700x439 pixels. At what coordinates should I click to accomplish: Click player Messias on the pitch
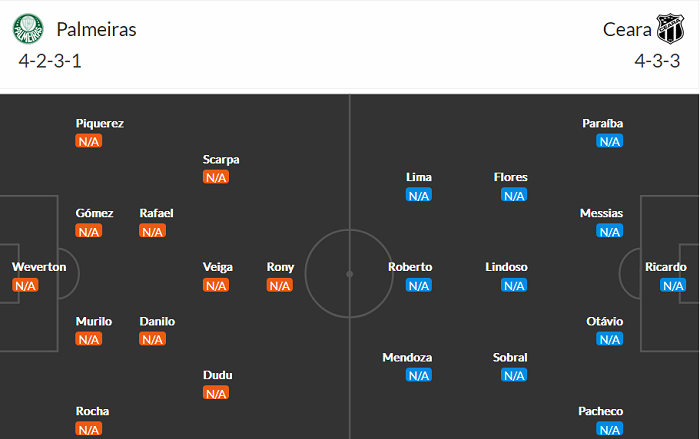click(x=601, y=213)
